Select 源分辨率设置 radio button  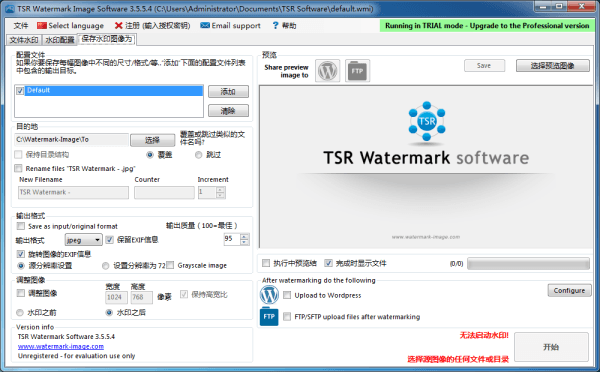click(x=21, y=266)
